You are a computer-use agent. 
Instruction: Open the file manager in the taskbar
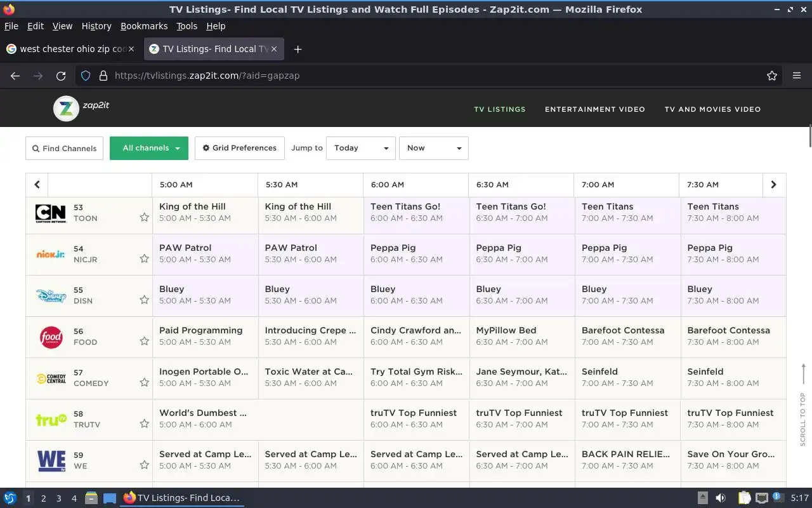coord(91,498)
